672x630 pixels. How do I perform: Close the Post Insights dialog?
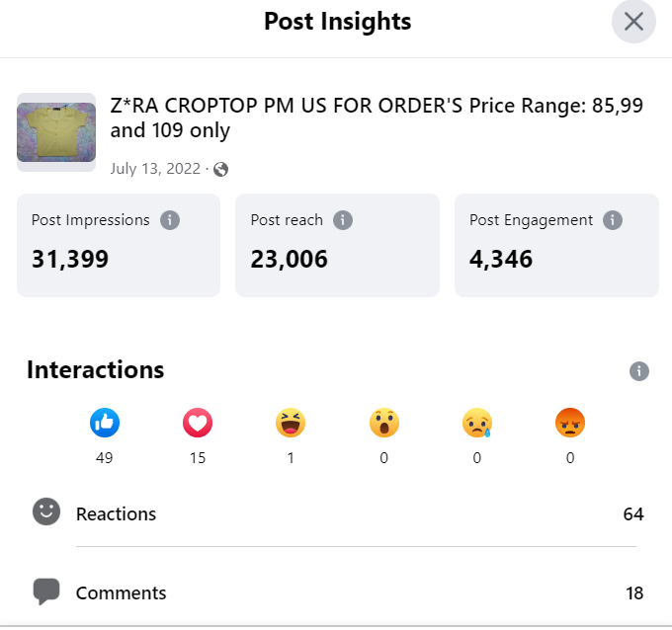633,22
